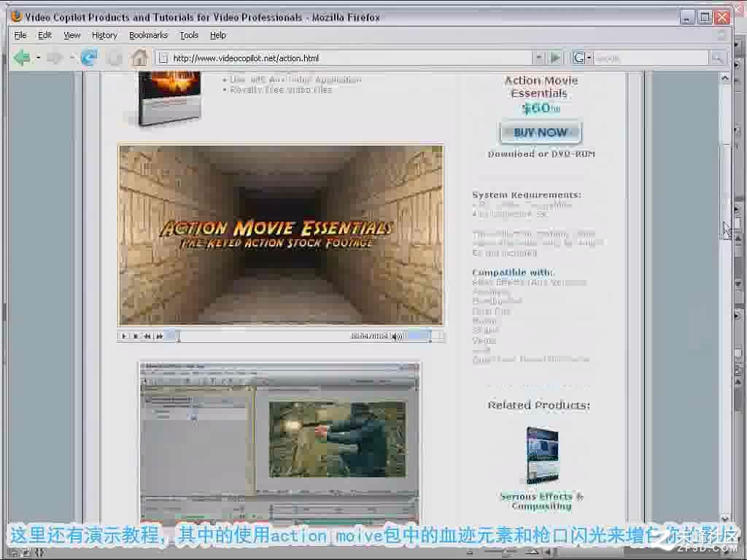Image resolution: width=747 pixels, height=560 pixels.
Task: Open the File menu
Action: pos(20,35)
